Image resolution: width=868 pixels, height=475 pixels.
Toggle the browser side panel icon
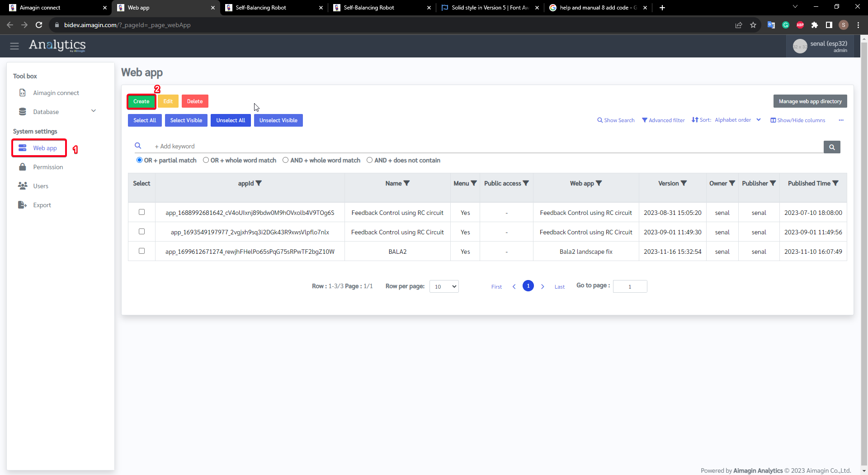[829, 25]
